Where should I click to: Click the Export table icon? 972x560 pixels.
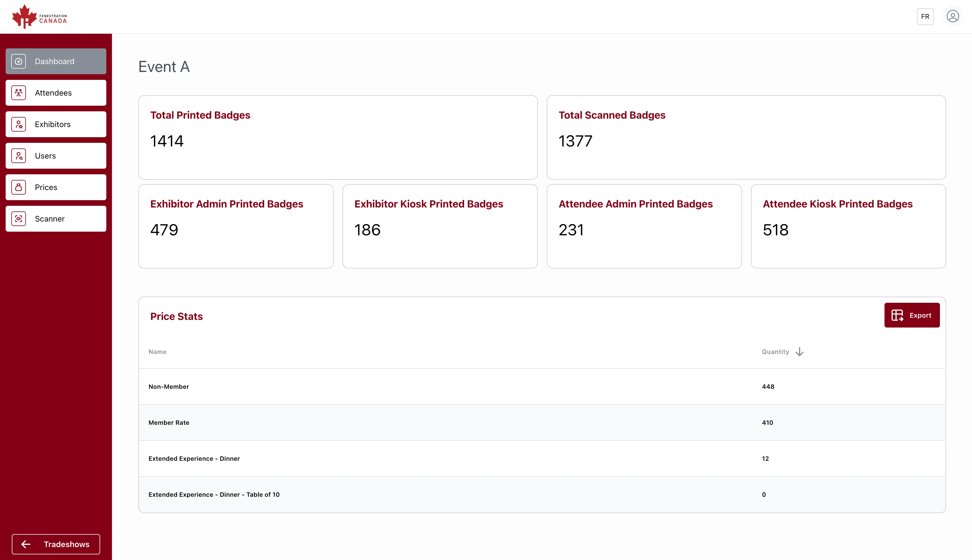coord(897,315)
